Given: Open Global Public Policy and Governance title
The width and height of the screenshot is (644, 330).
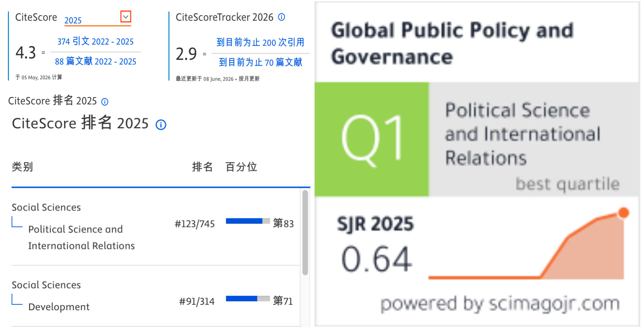Looking at the screenshot, I should (x=452, y=43).
